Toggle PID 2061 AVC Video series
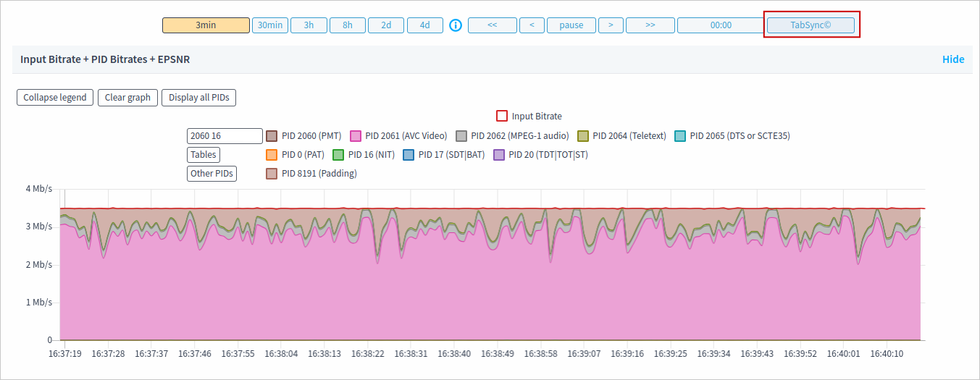Image resolution: width=980 pixels, height=380 pixels. point(356,136)
